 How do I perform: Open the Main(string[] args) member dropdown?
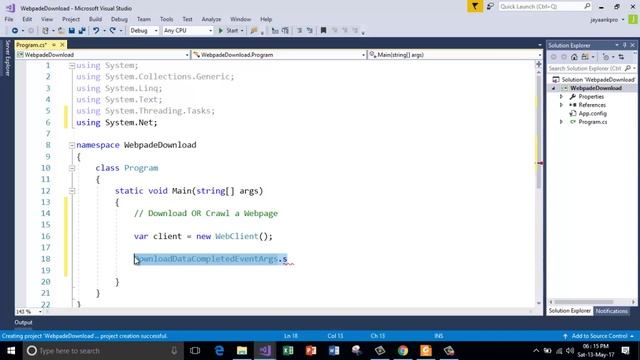tap(455, 55)
